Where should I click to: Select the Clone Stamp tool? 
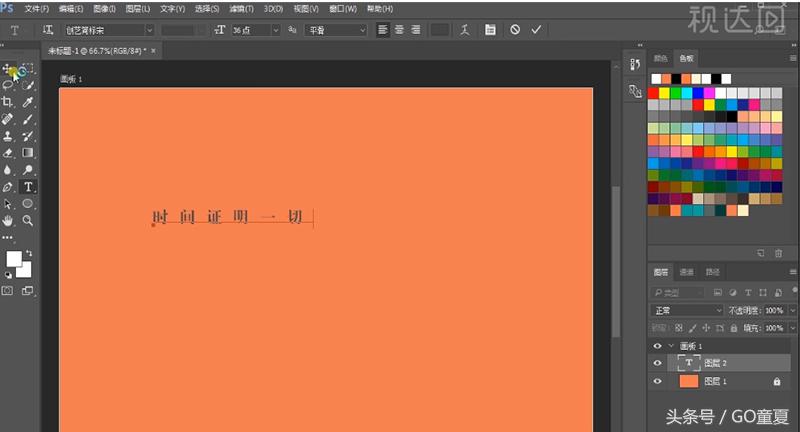8,136
